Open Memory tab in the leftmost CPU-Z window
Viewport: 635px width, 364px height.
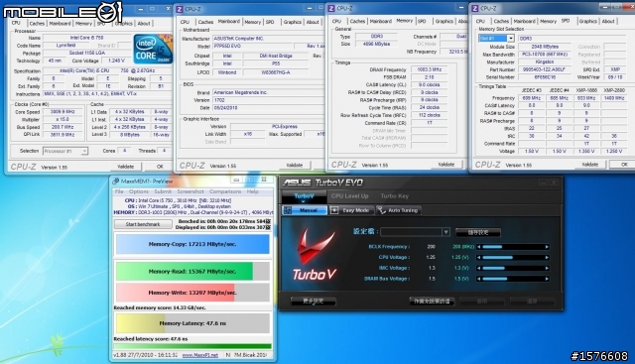click(83, 24)
